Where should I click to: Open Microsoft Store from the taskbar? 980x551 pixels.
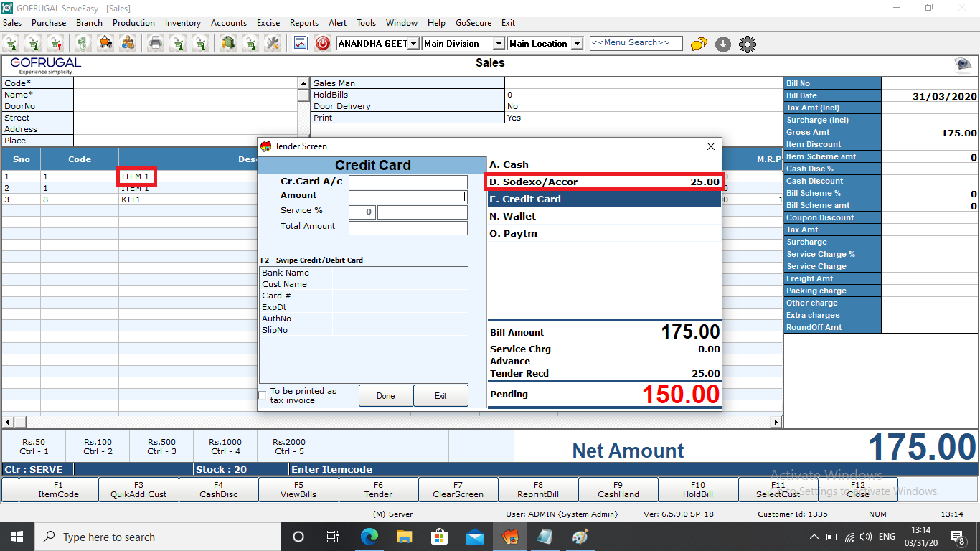pos(440,537)
